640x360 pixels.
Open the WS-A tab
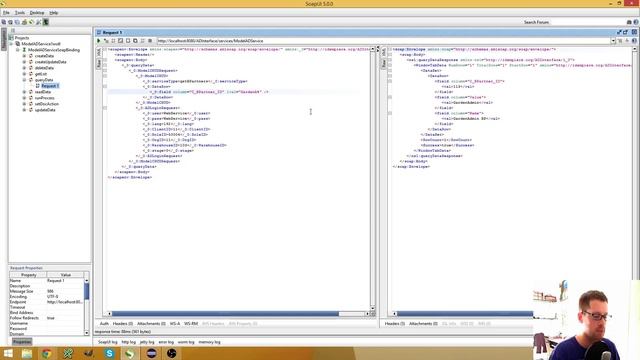[175, 324]
